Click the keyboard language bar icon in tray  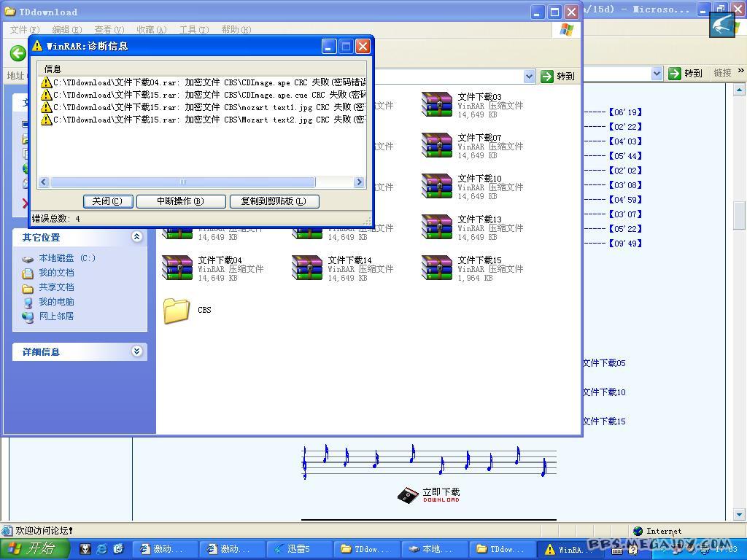(x=617, y=551)
